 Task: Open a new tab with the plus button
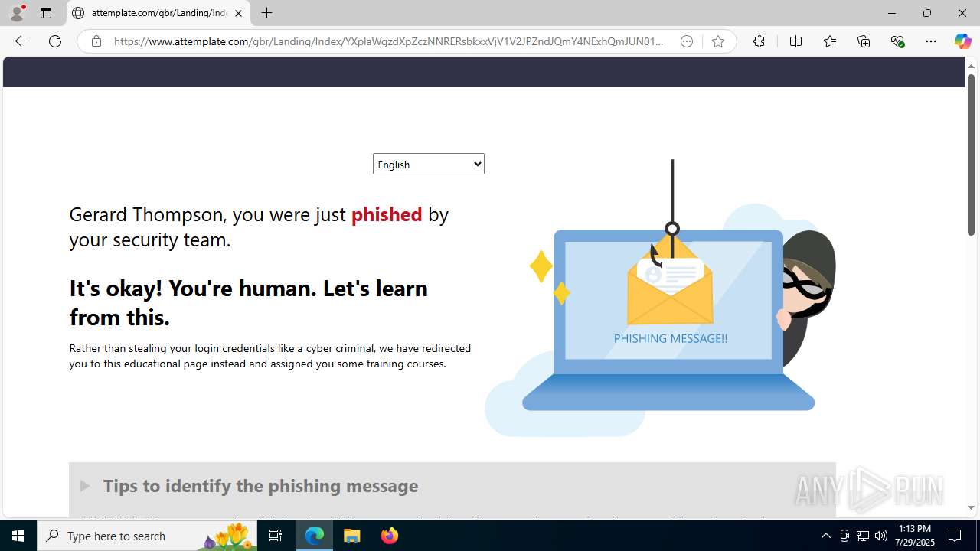tap(266, 13)
